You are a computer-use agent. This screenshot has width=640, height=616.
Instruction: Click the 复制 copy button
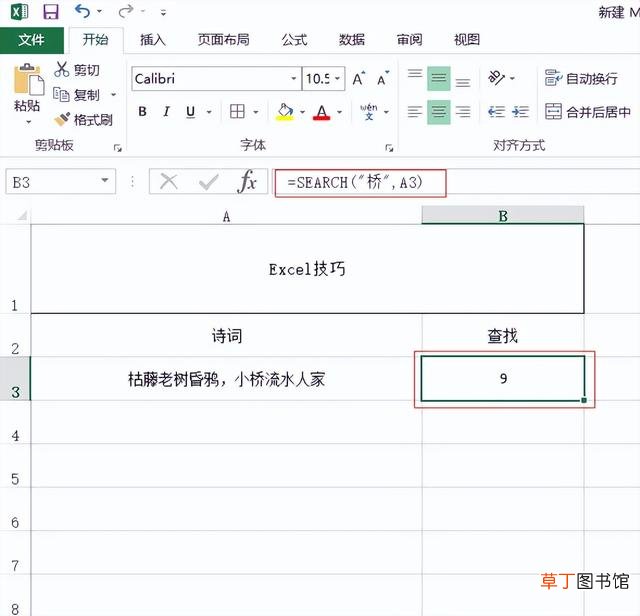point(77,95)
